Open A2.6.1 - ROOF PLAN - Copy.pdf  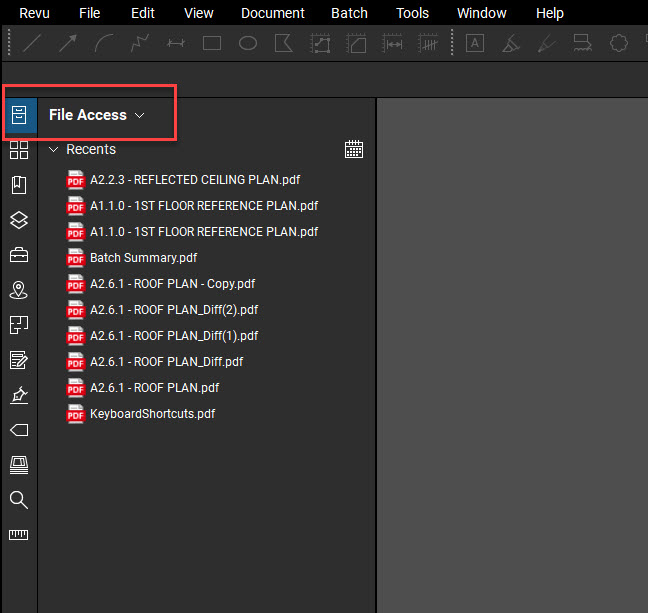pos(160,284)
